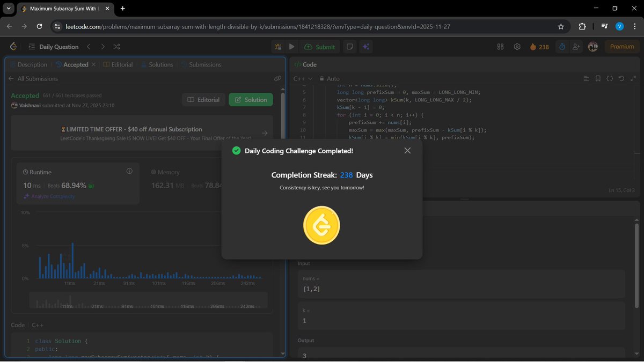Image resolution: width=644 pixels, height=362 pixels.
Task: Reset code with the undo arrow icon
Action: 621,78
